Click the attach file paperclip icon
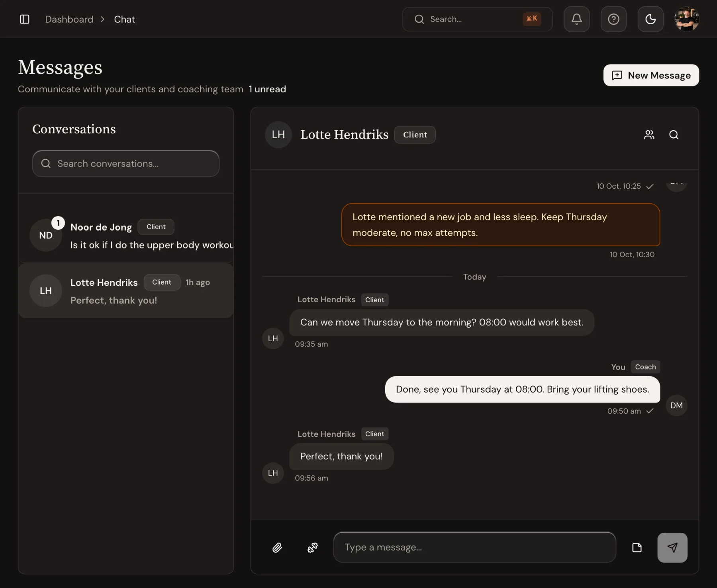The image size is (717, 588). 277,548
